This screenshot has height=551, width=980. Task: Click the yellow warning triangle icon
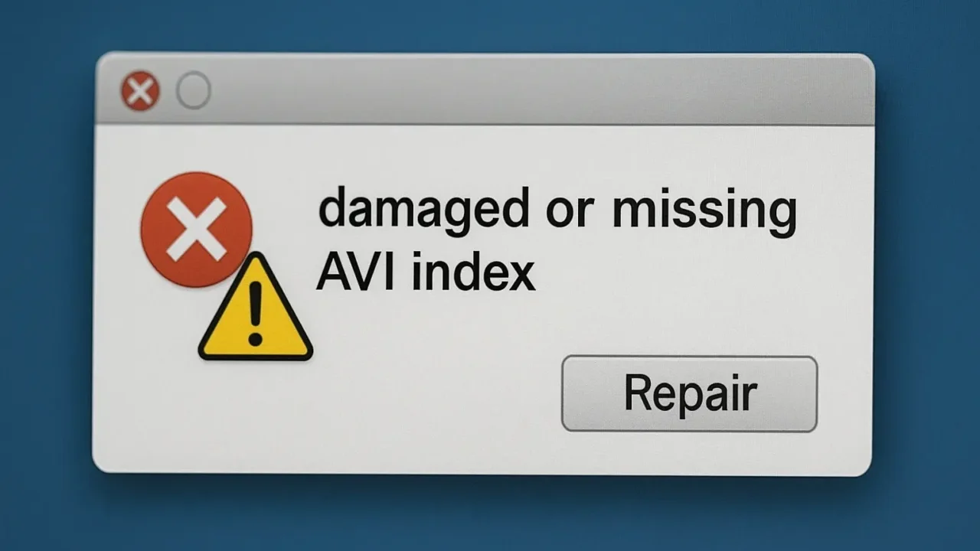point(255,308)
